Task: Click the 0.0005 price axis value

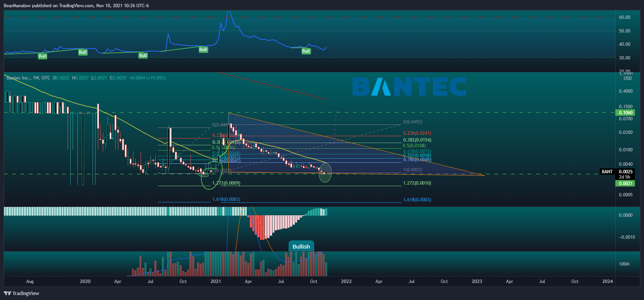Action: (625, 195)
